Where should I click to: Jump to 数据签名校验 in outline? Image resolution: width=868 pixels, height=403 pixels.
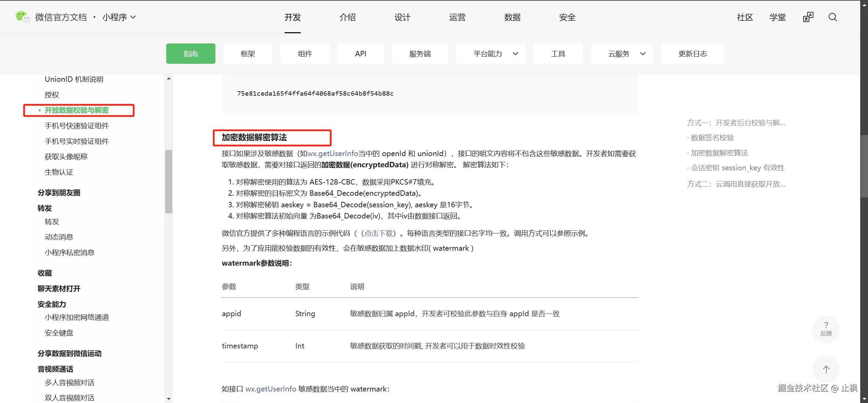pos(712,138)
